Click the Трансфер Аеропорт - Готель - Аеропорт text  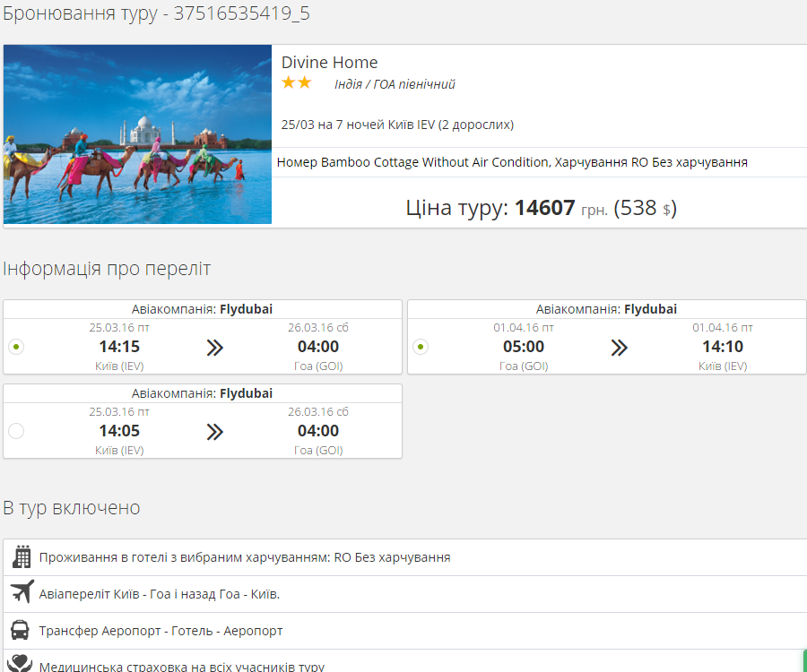[x=161, y=631]
